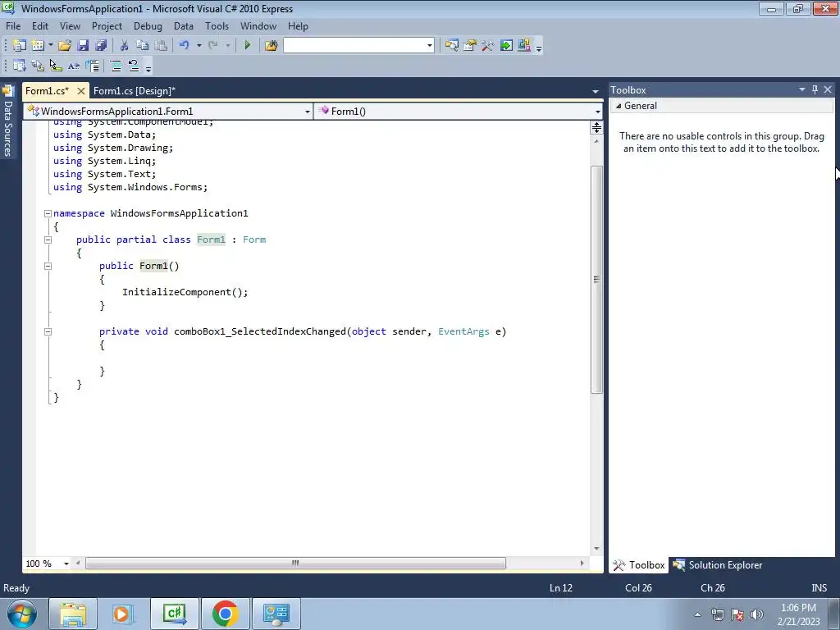
Task: Uncomment the selected lines icon
Action: tap(134, 66)
